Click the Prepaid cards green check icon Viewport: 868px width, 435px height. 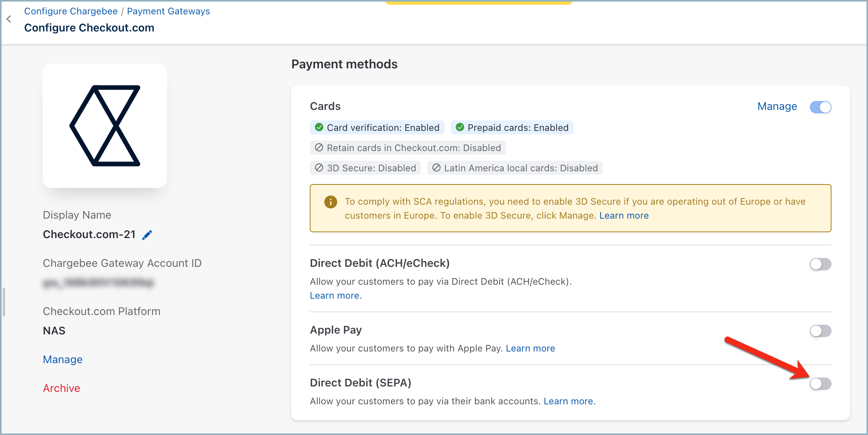coord(460,127)
